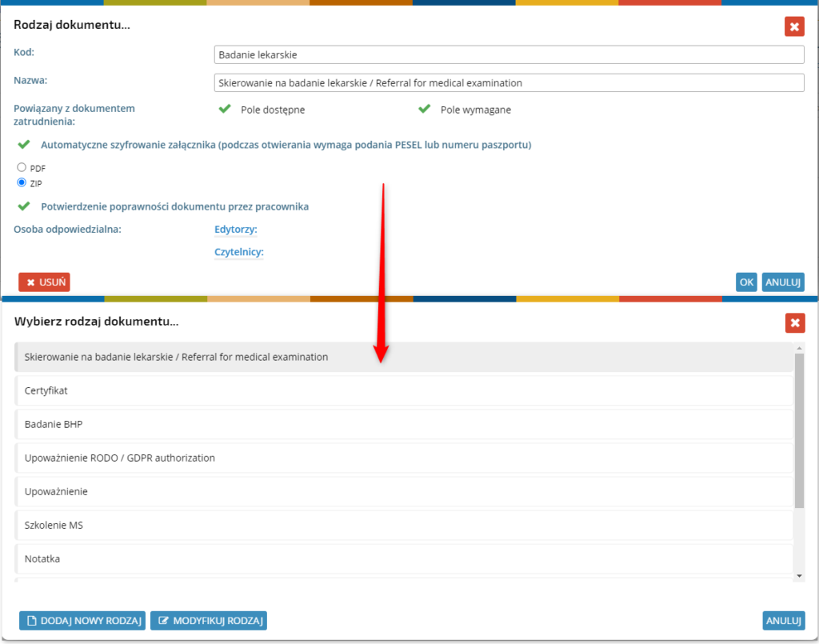Toggle Potwierdzenie poprawności dokumentu checkmark
This screenshot has width=819, height=644.
pos(23,206)
